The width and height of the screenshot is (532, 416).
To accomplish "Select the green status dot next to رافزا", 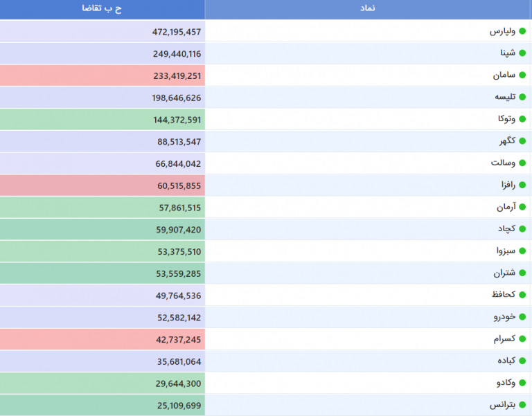I will (x=523, y=186).
